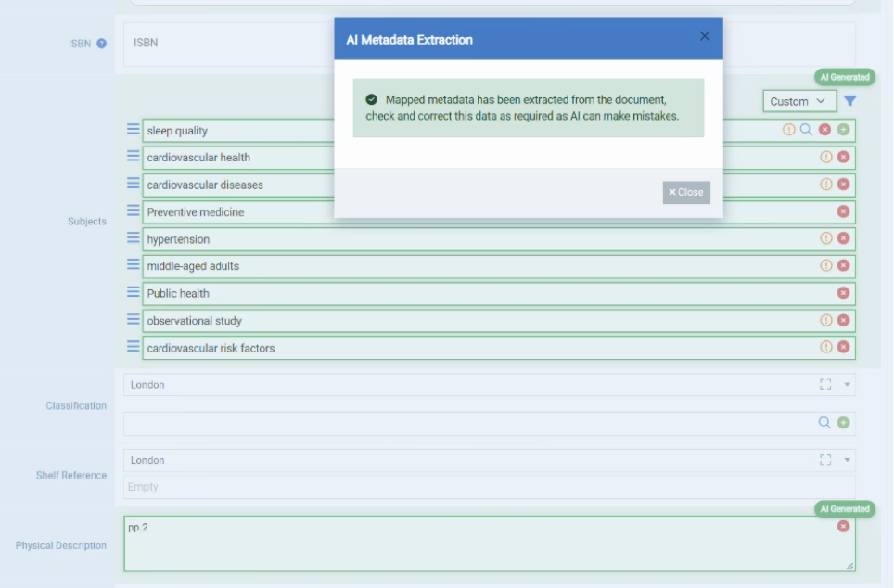Open the ISBN help question mark icon
This screenshot has width=894, height=588.
pos(101,44)
